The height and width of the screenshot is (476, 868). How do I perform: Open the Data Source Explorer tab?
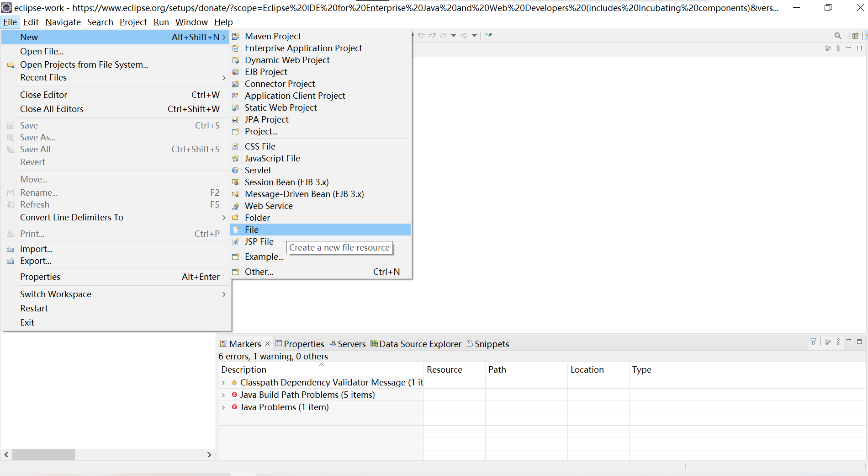click(x=420, y=343)
